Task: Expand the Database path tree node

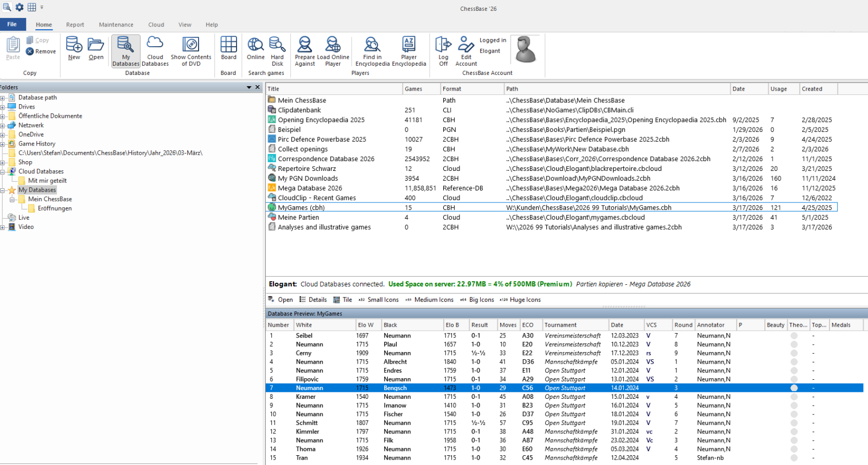Action: 3,98
